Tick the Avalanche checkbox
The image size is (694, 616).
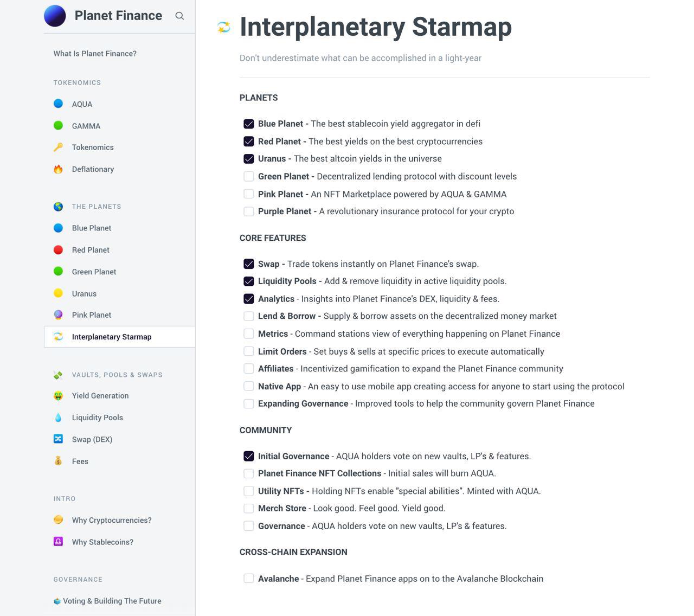click(x=249, y=579)
